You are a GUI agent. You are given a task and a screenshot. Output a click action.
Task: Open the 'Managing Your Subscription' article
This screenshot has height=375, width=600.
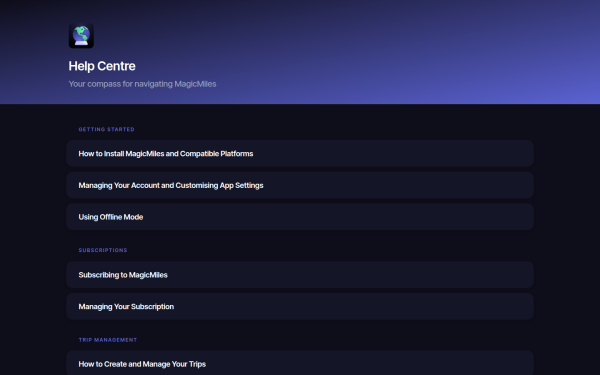[126, 307]
